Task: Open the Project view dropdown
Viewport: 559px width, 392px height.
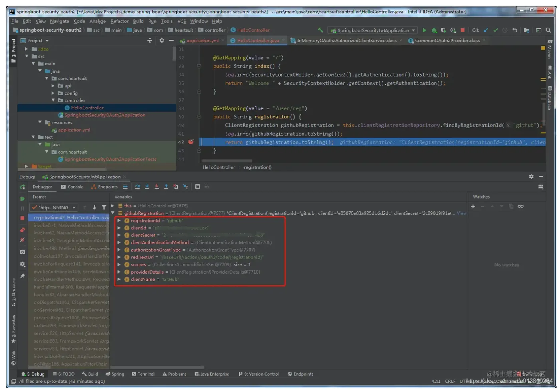Action: point(35,41)
